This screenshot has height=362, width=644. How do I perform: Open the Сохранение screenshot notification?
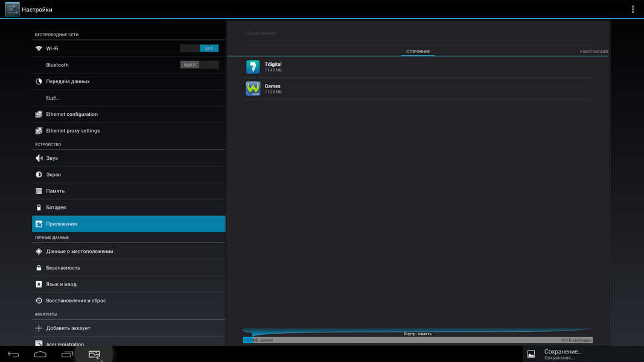click(563, 354)
